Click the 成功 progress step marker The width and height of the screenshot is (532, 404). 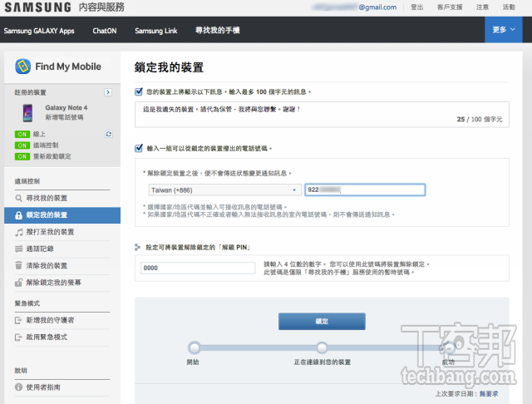(449, 347)
